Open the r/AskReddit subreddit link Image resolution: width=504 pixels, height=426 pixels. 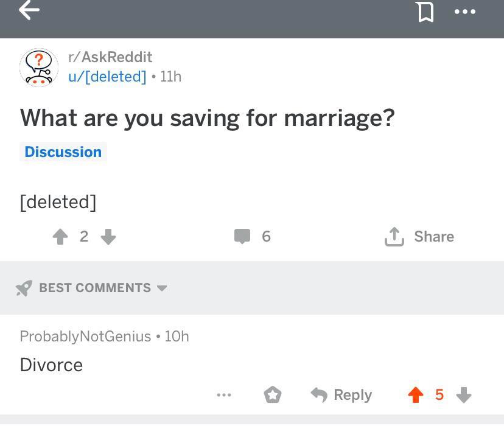point(110,57)
